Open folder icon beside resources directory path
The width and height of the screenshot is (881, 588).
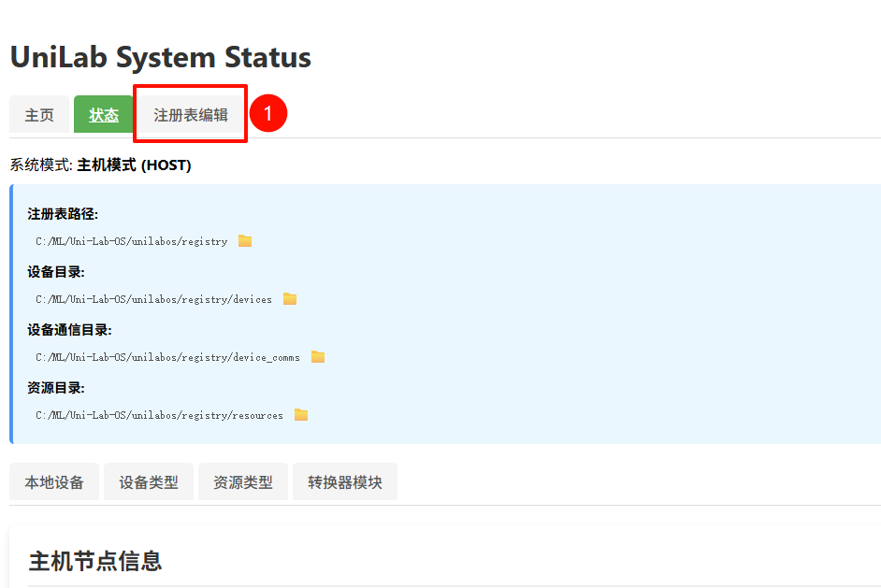[301, 415]
